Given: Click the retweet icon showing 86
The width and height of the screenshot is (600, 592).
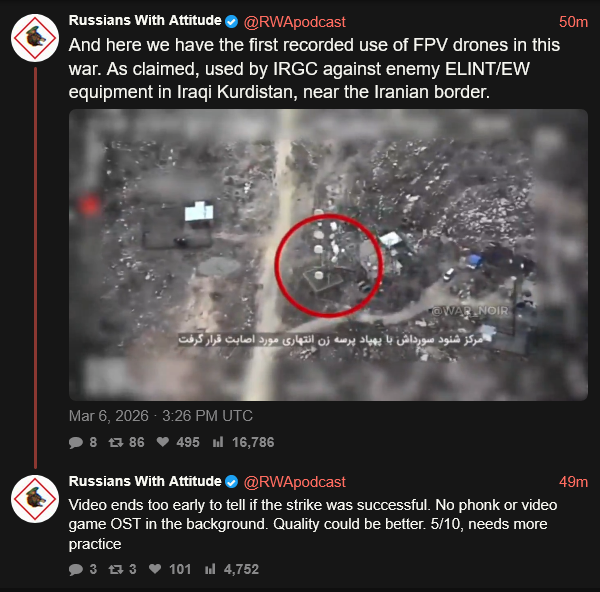Looking at the screenshot, I should click(x=116, y=442).
